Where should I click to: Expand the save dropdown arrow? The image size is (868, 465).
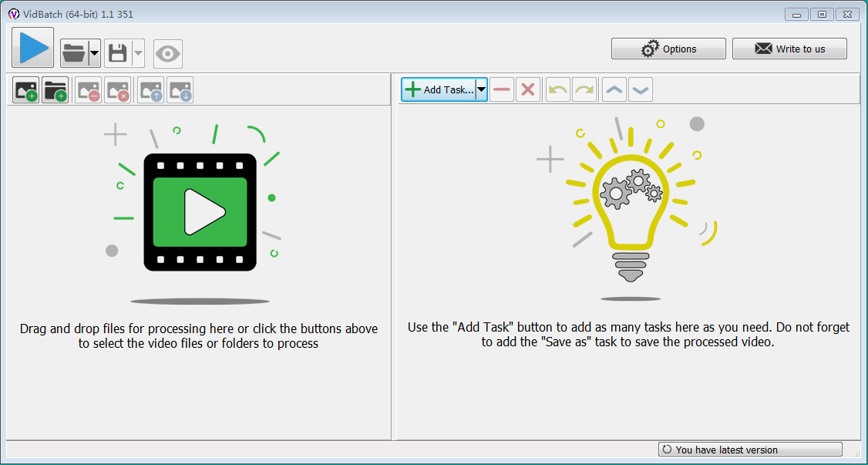click(x=138, y=53)
